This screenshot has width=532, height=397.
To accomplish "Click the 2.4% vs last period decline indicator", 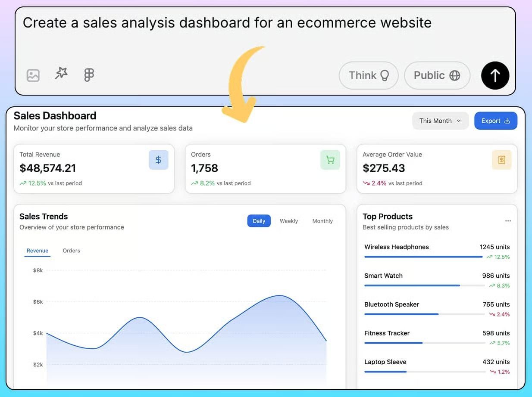I will click(x=392, y=183).
